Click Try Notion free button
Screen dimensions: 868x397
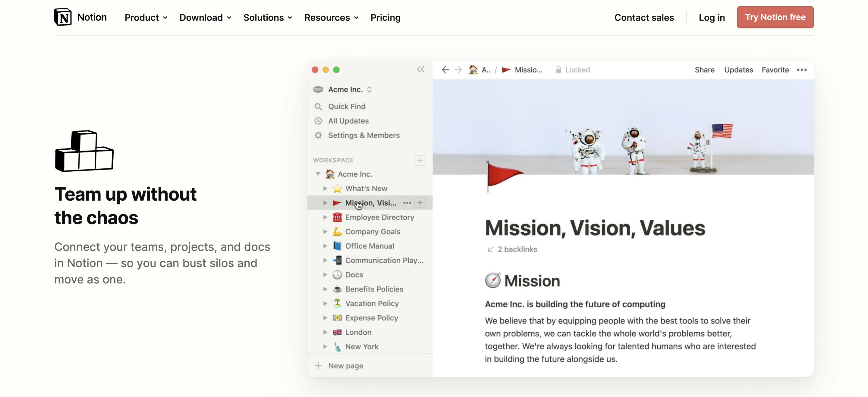pyautogui.click(x=775, y=17)
